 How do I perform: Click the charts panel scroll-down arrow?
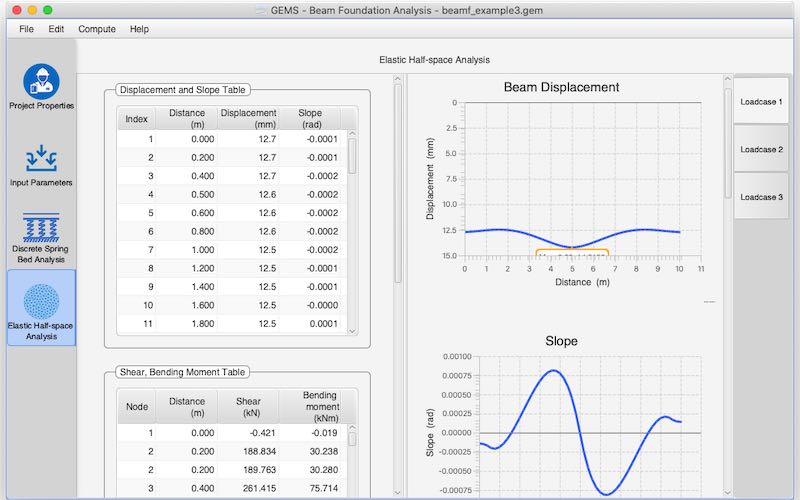coord(728,492)
